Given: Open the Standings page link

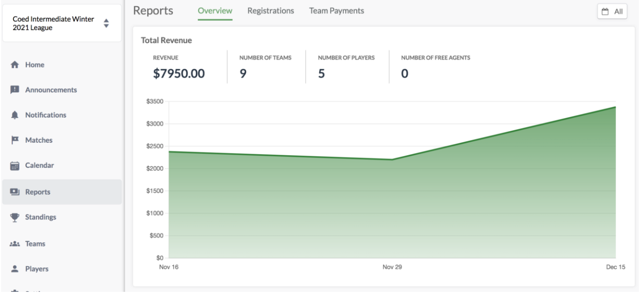Looking at the screenshot, I should [x=41, y=217].
